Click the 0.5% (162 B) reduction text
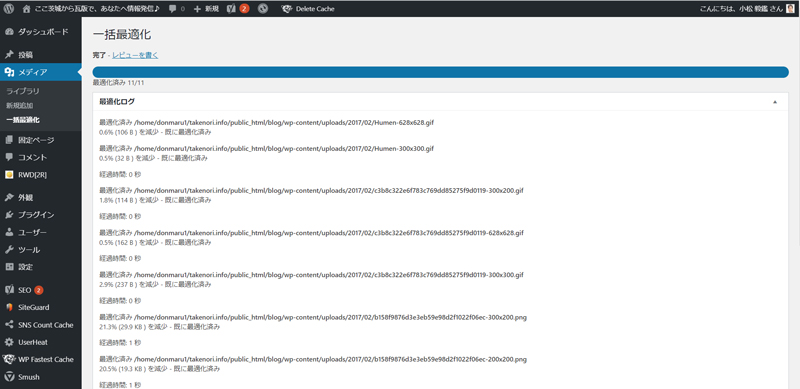 tap(156, 242)
